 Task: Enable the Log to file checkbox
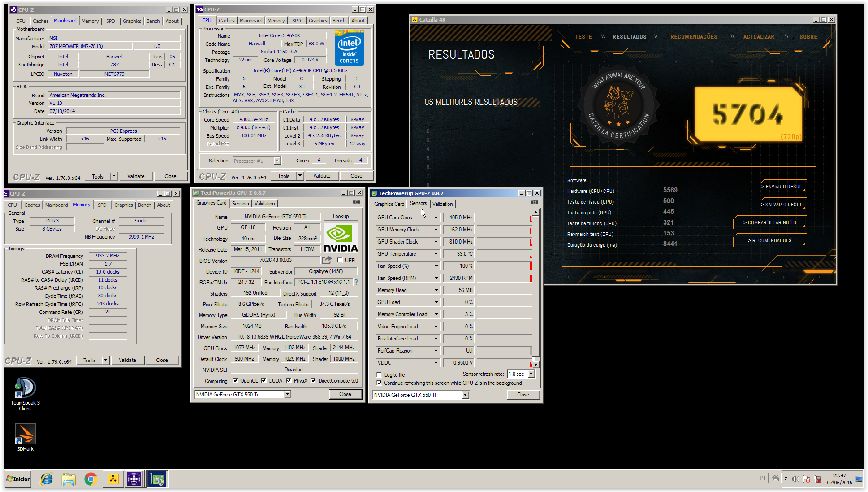point(380,375)
